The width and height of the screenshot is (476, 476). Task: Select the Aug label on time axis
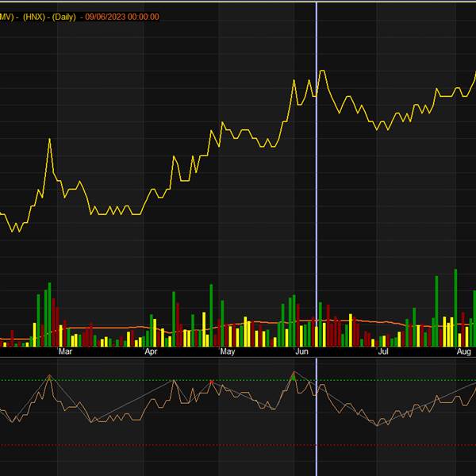tap(464, 351)
